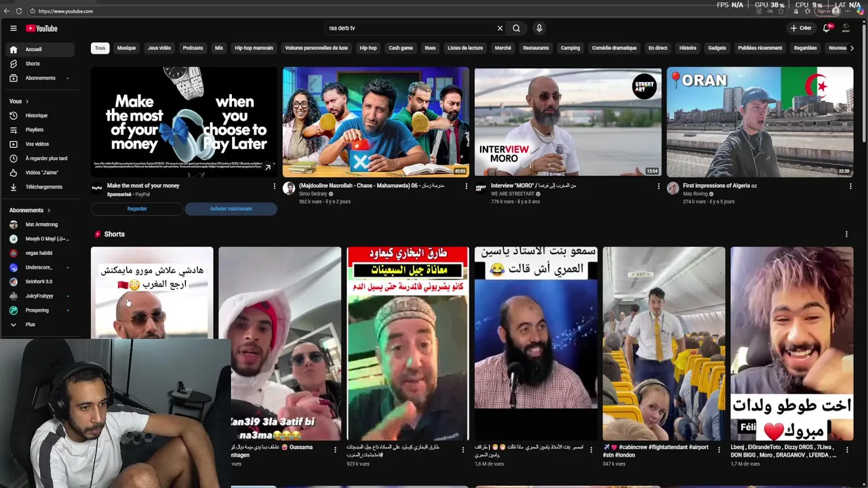This screenshot has height=488, width=868.
Task: Click the ad's Acheter maintenant button
Action: 231,209
